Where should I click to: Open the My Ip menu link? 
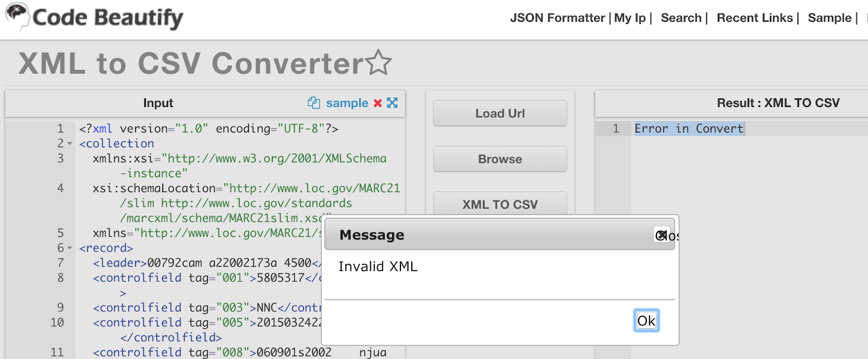tap(630, 18)
